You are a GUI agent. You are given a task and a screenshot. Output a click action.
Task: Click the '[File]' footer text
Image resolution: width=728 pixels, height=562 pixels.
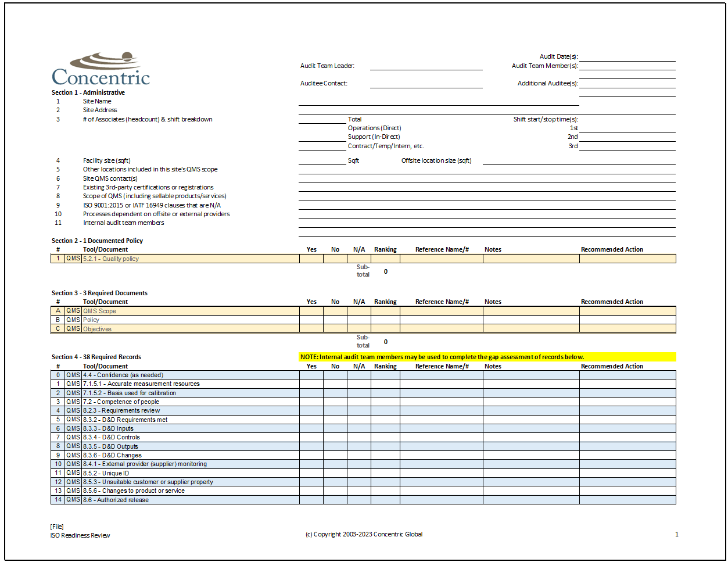pos(57,527)
